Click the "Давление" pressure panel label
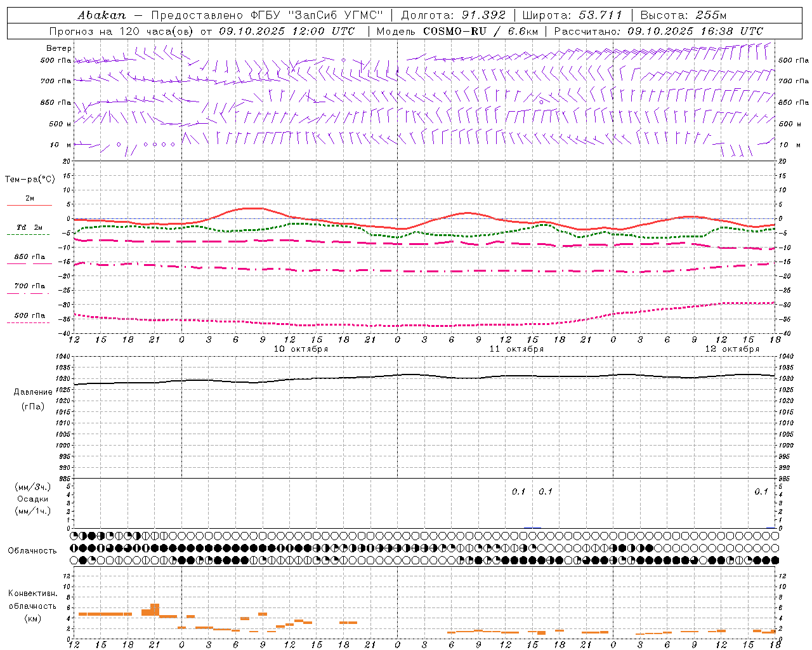The height and width of the screenshot is (650, 812). coord(33,392)
